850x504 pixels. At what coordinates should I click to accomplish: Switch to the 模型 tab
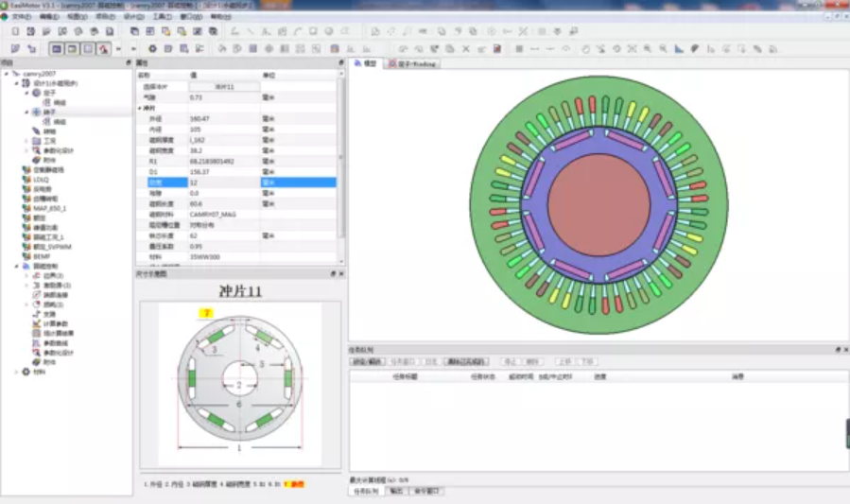click(366, 63)
